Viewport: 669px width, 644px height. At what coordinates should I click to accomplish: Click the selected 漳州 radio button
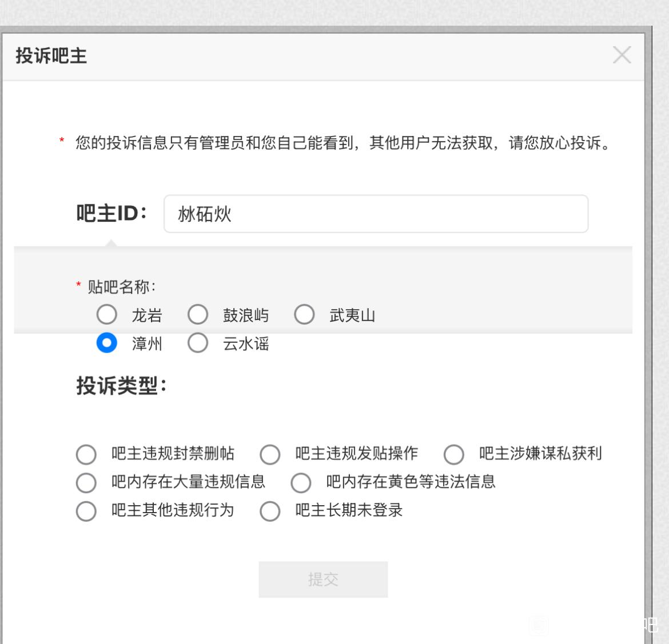click(107, 343)
